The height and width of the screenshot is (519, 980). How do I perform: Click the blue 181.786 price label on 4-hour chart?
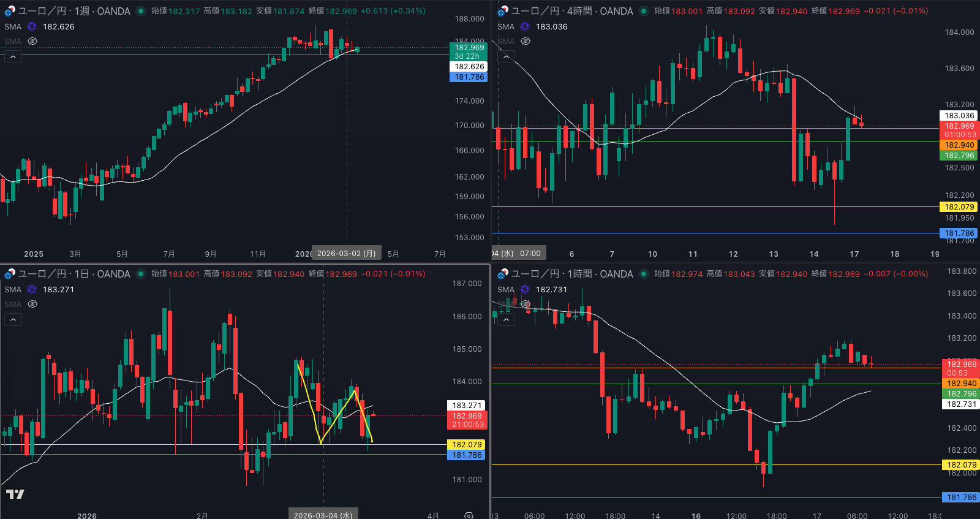[959, 233]
